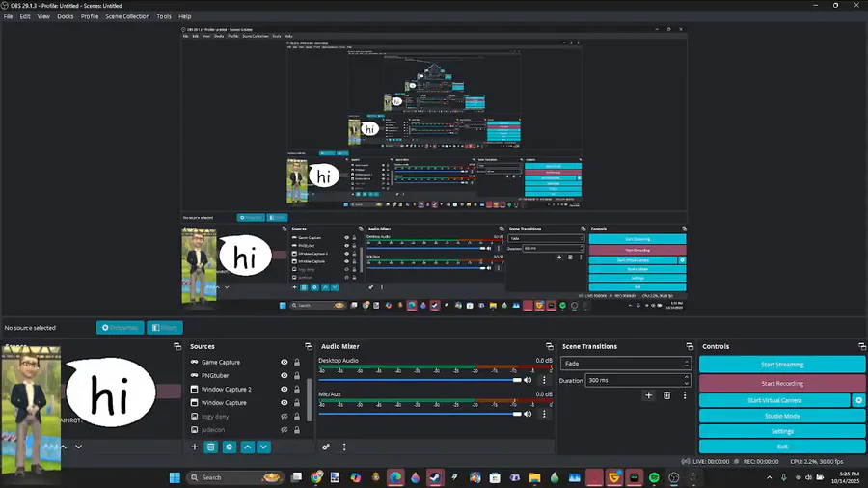The width and height of the screenshot is (868, 488).
Task: Open the Fade transition dropdown
Action: pos(626,364)
